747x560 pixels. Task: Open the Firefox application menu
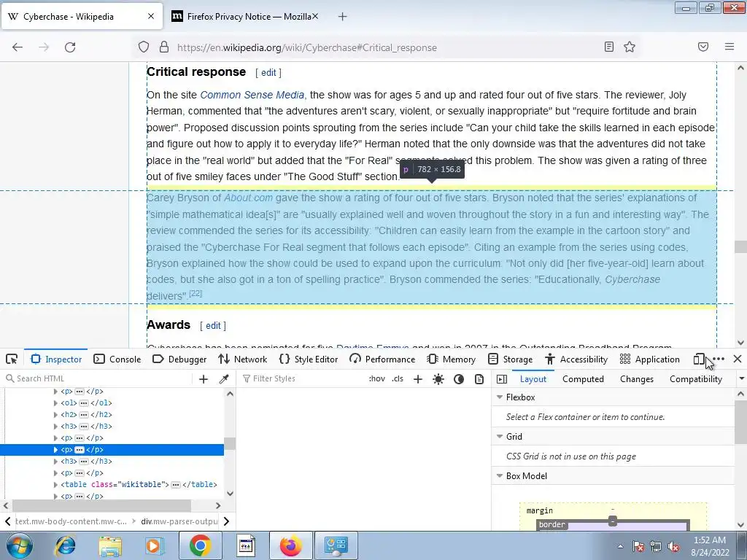[729, 47]
